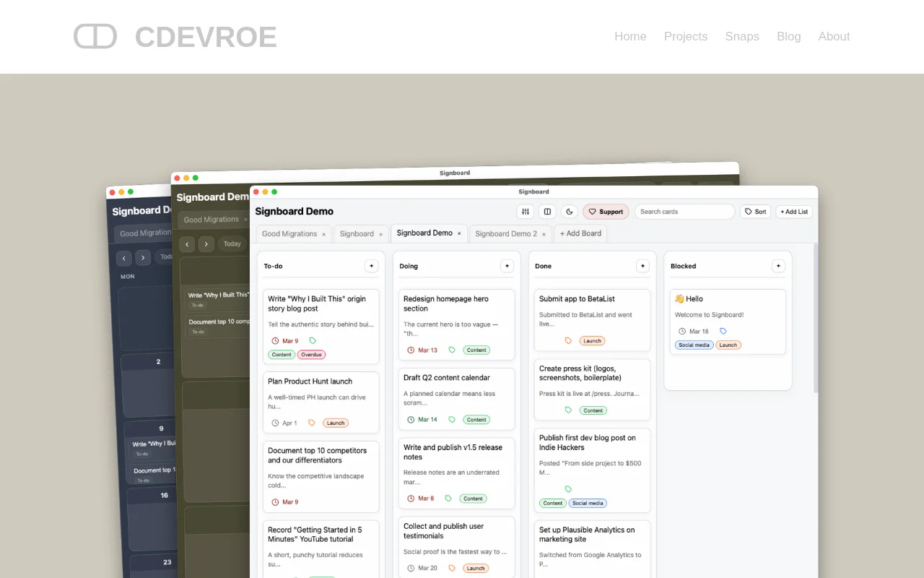Click clock icon on 'Why I Built This' card
The width and height of the screenshot is (924, 578).
point(275,341)
